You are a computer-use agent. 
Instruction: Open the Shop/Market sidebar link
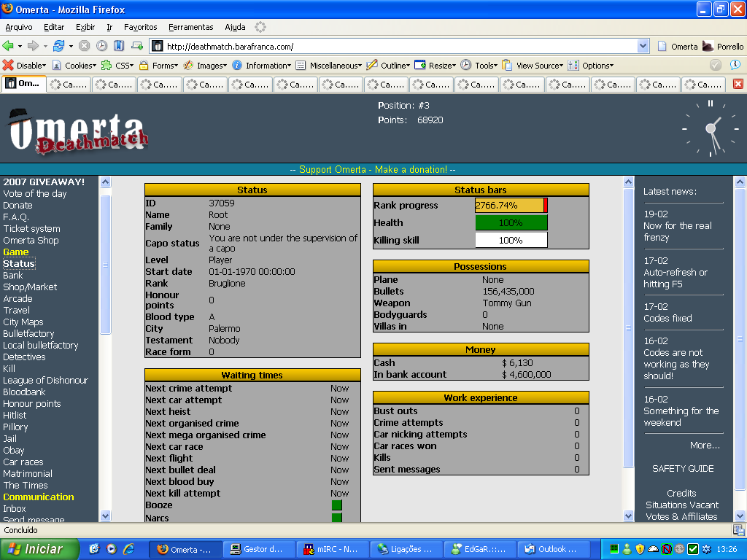[x=30, y=287]
